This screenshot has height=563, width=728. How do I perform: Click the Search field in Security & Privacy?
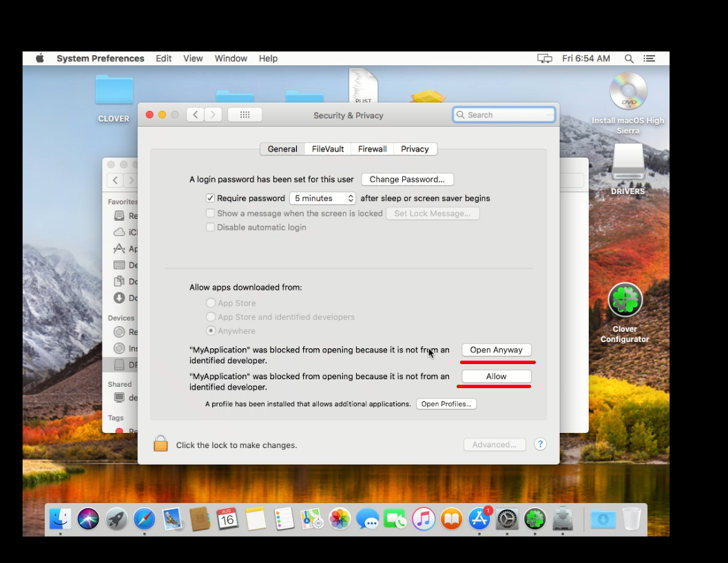click(x=503, y=115)
